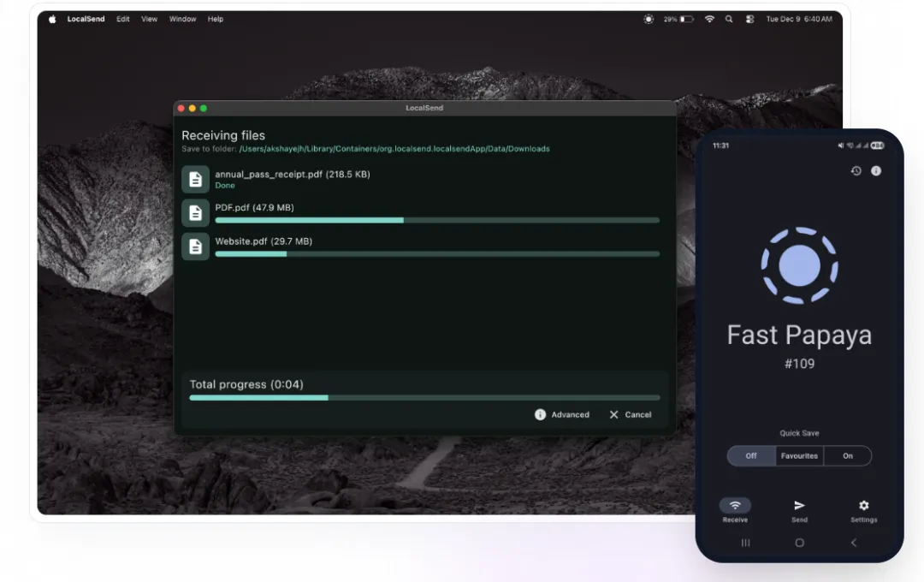Open Advanced transfer details
Image resolution: width=924 pixels, height=582 pixels.
point(561,414)
